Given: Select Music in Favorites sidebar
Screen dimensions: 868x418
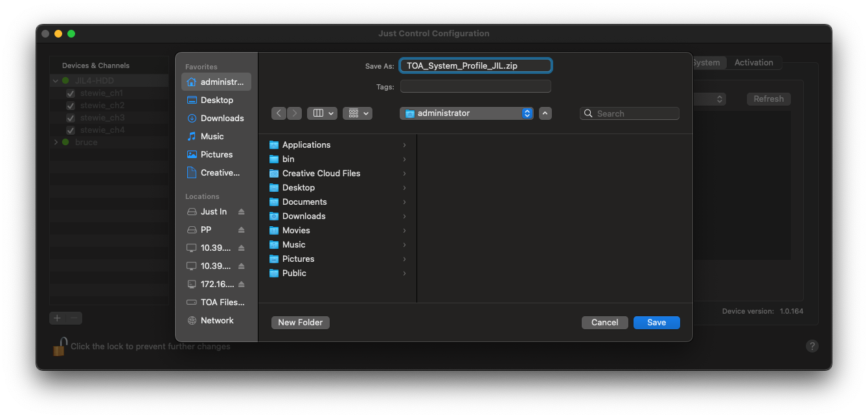Looking at the screenshot, I should click(216, 136).
